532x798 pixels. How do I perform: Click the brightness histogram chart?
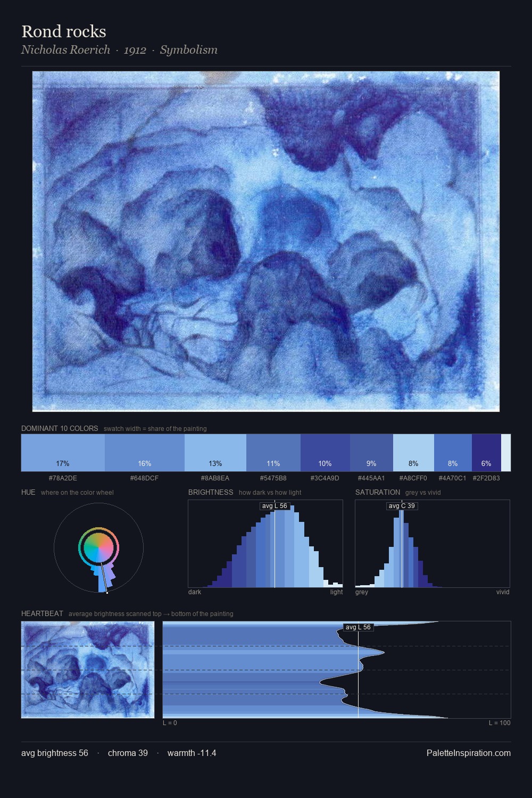265,544
